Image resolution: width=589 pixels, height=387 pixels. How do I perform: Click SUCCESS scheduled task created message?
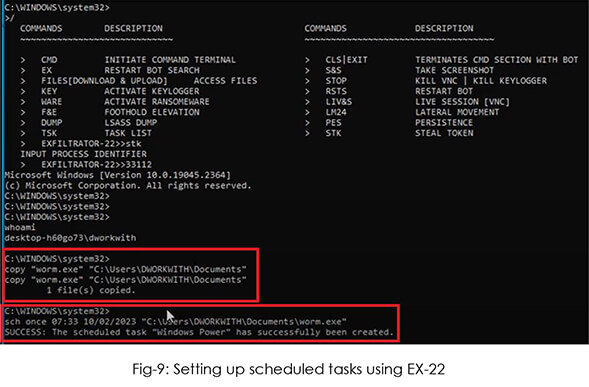click(199, 333)
